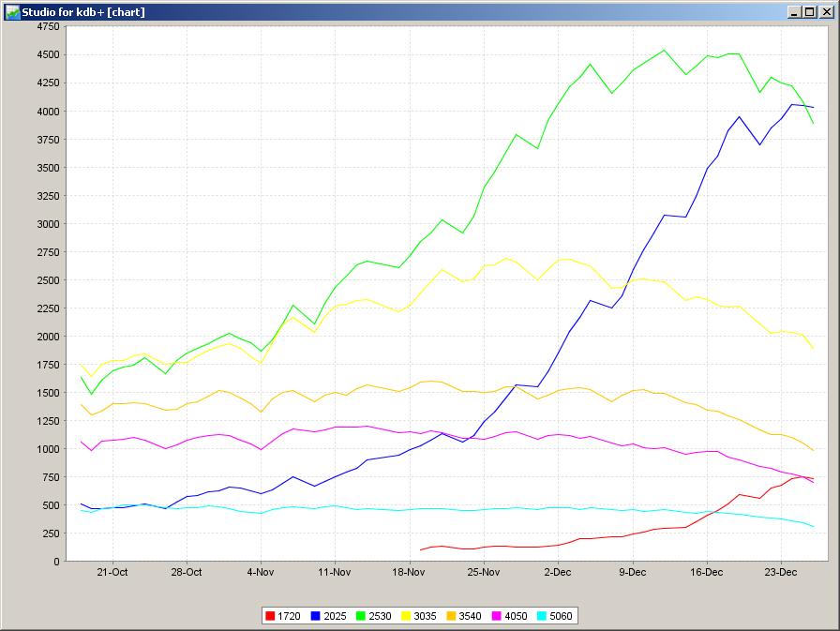Click the blue 2025 legend swatch
840x631 pixels.
click(316, 616)
